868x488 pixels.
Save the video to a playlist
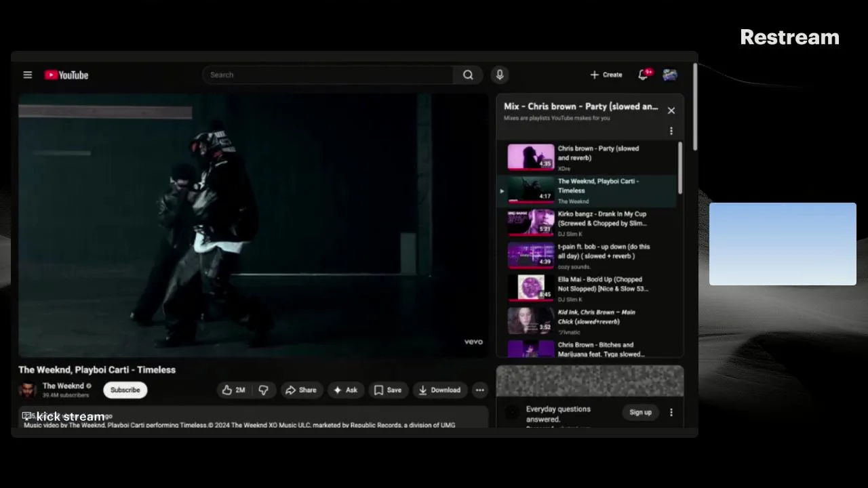(388, 390)
